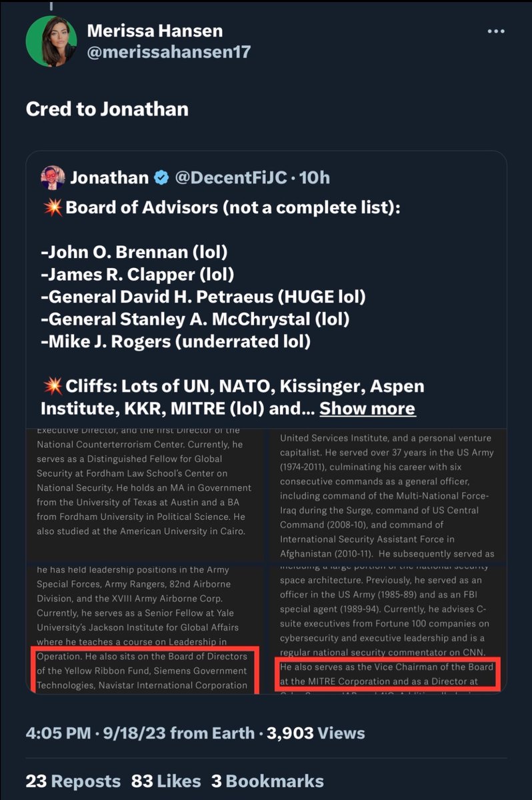Open the 3 Bookmarks count
Screen dimensions: 532x800
[267, 781]
